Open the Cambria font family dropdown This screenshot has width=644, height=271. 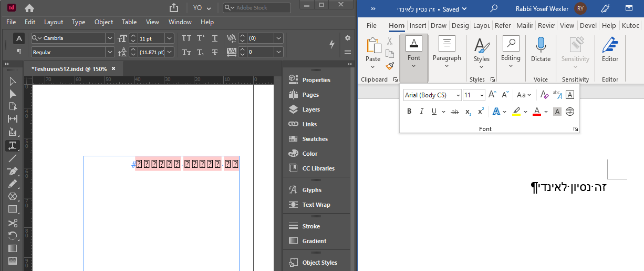pos(109,38)
